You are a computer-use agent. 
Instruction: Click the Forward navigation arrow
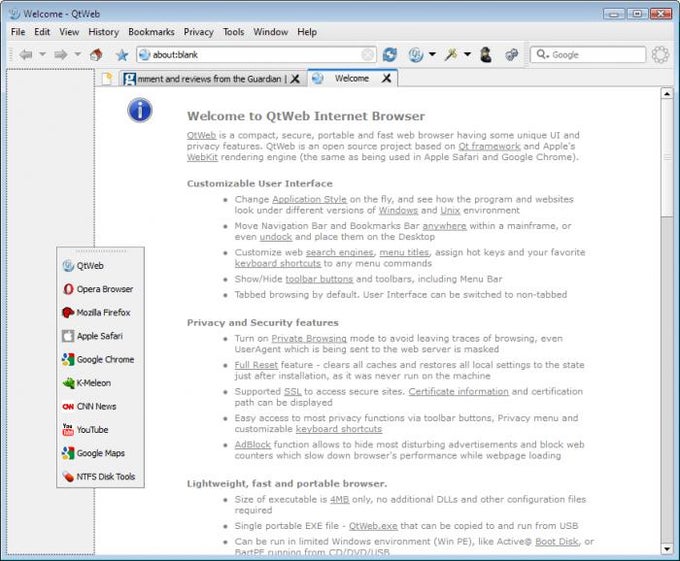(60, 55)
